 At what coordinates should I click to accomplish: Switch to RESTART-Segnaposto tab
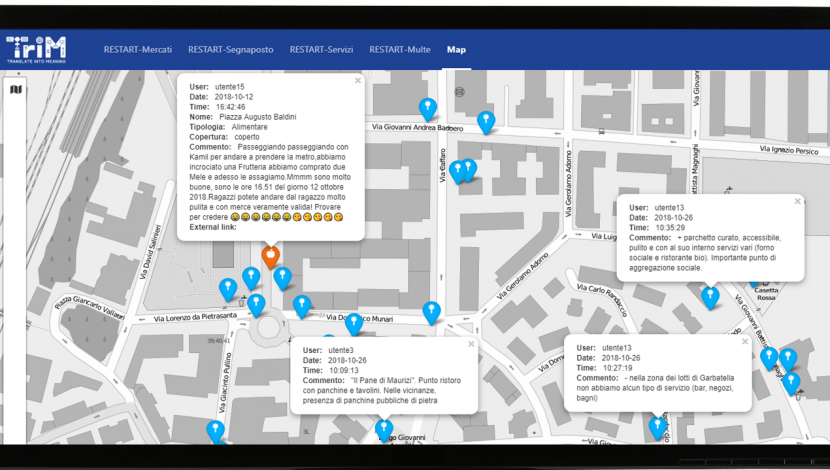pyautogui.click(x=230, y=49)
